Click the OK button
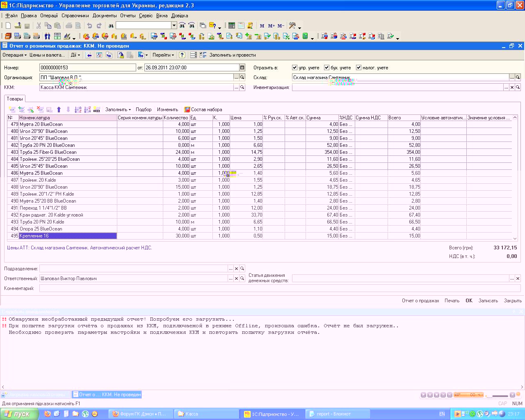This screenshot has height=420, width=525. [x=469, y=301]
